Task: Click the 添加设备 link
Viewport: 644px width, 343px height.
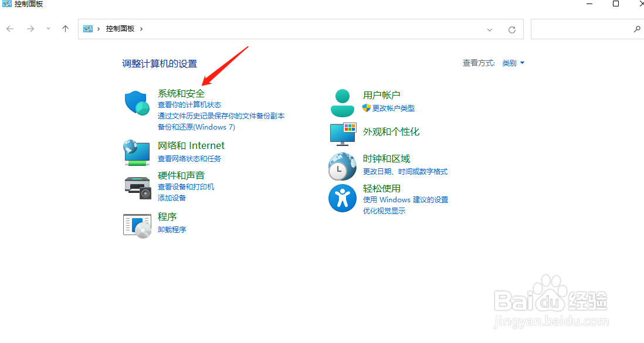Action: click(x=172, y=198)
